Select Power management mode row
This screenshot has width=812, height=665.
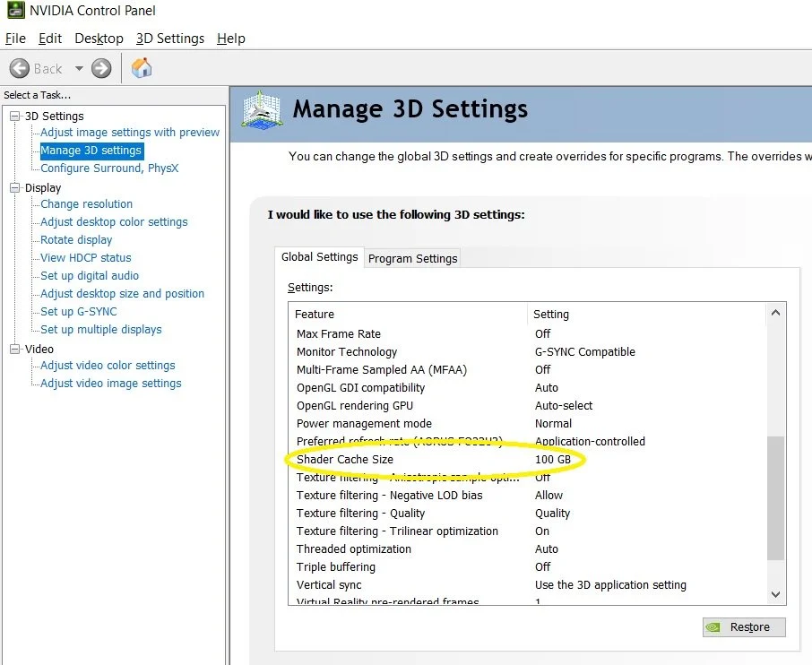click(x=527, y=424)
